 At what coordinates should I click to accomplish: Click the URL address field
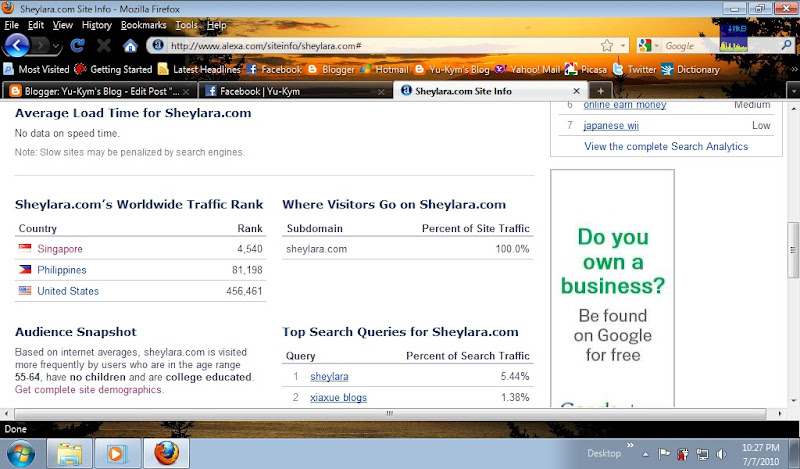pyautogui.click(x=383, y=46)
